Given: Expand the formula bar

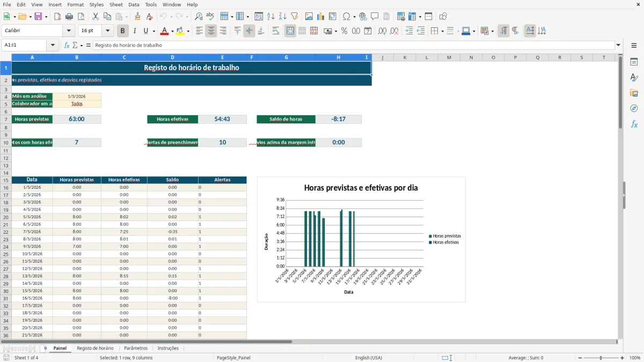Looking at the screenshot, I should pos(618,46).
